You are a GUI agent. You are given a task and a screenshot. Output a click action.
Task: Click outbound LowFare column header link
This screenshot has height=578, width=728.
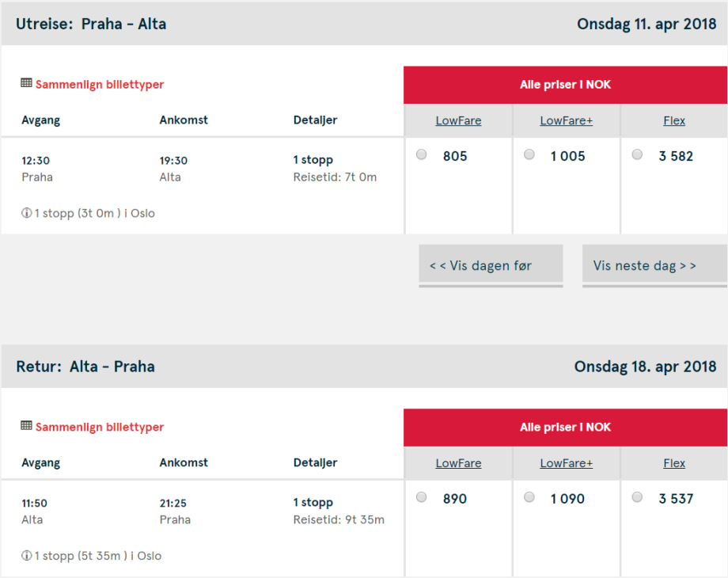pos(458,120)
